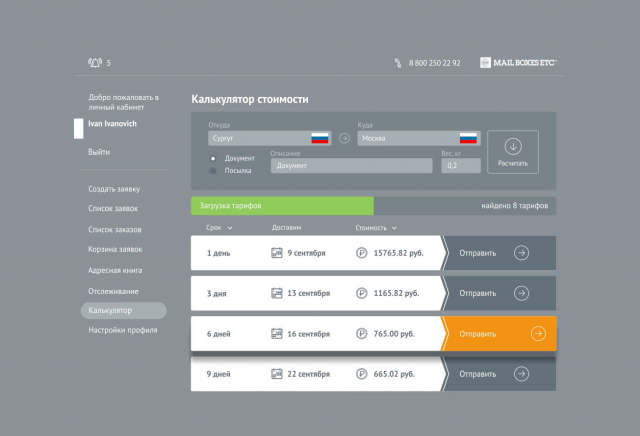Click the Калькулятор стоимости heading
The image size is (640, 436).
tap(250, 99)
